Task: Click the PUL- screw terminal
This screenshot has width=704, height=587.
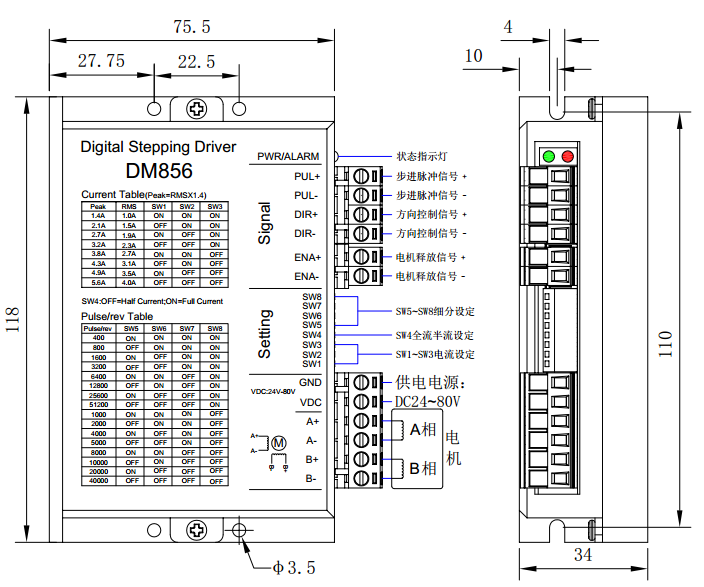Action: point(361,195)
